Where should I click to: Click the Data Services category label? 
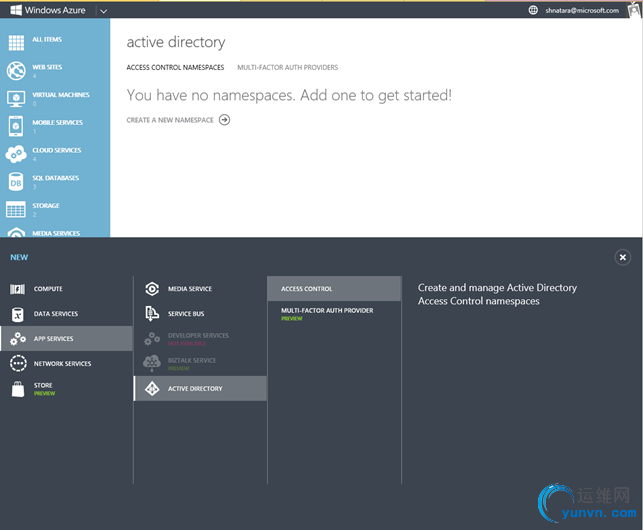(x=56, y=314)
